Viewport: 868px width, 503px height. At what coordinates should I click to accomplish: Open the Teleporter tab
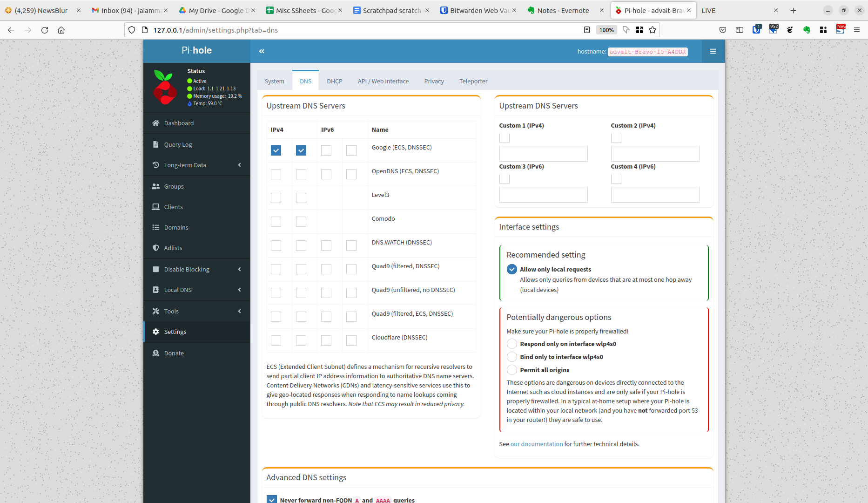[473, 81]
